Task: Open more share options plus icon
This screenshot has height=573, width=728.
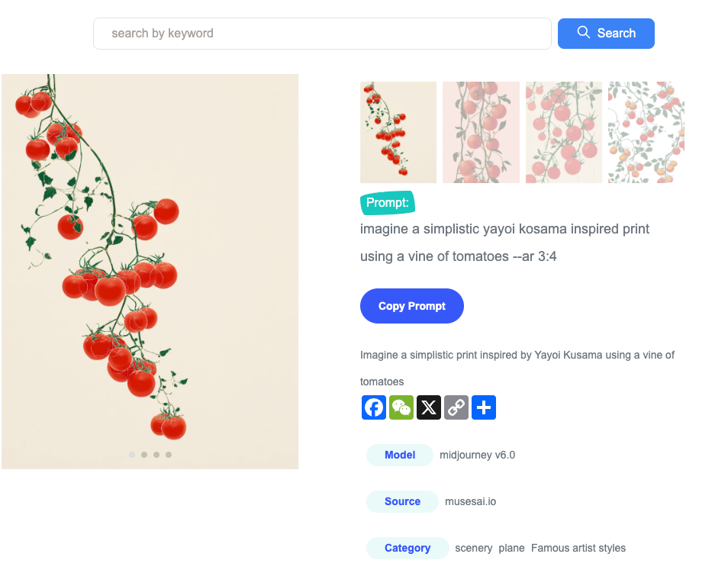Action: tap(484, 407)
